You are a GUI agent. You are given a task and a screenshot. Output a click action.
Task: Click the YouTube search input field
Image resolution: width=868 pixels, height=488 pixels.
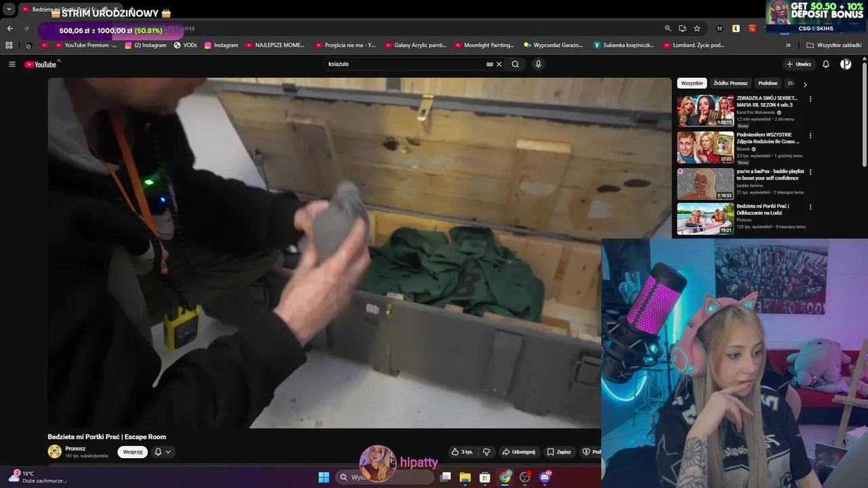[406, 64]
